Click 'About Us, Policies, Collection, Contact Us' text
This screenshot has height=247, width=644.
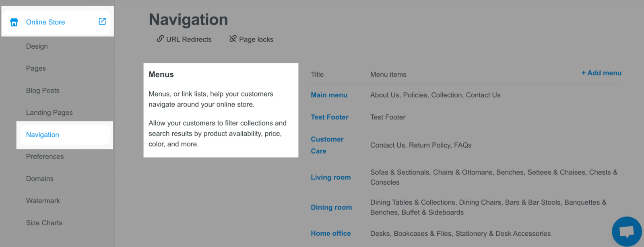[436, 95]
